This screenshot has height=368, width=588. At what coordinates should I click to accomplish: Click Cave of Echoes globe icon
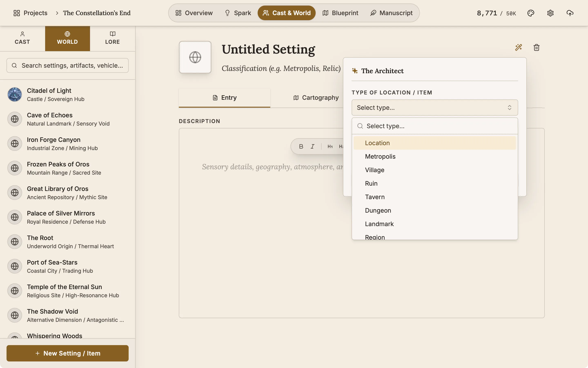click(14, 119)
